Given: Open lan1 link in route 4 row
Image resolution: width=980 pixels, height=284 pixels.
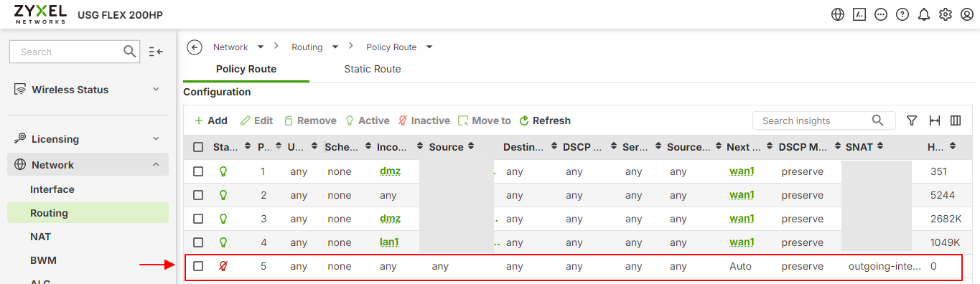Looking at the screenshot, I should pos(389,242).
